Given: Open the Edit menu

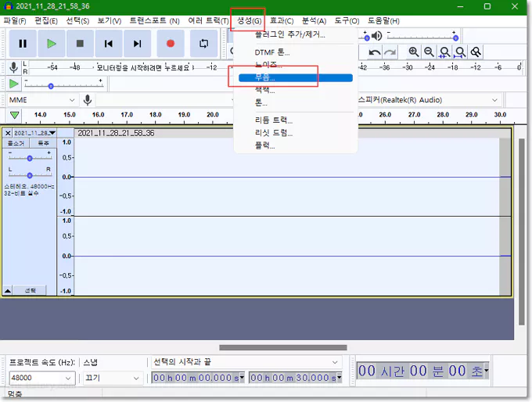Looking at the screenshot, I should click(x=46, y=21).
